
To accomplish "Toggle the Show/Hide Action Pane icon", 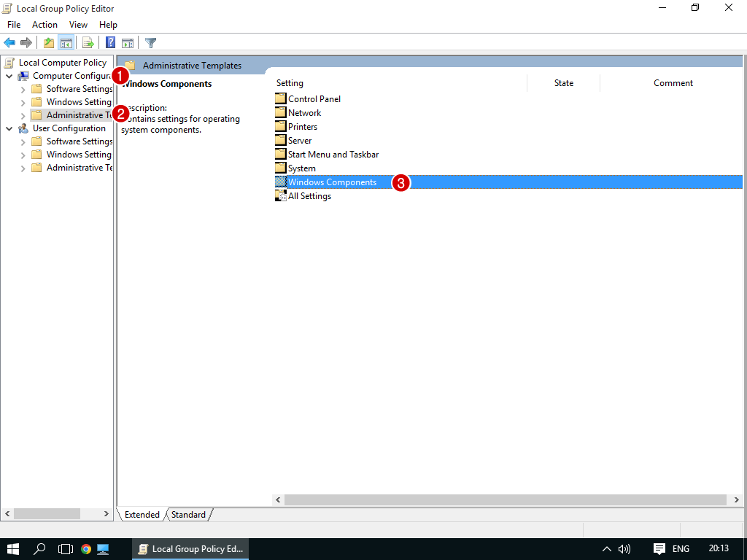I will [128, 43].
